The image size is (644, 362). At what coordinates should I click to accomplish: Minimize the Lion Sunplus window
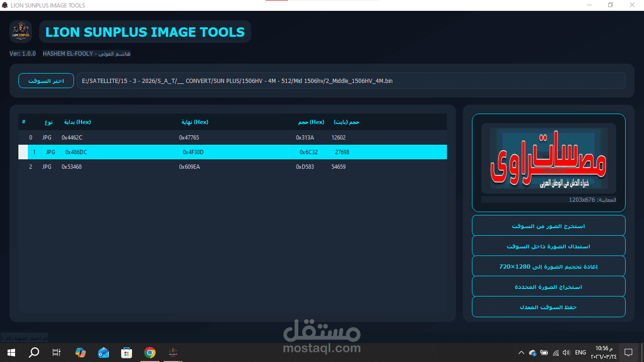coord(589,5)
